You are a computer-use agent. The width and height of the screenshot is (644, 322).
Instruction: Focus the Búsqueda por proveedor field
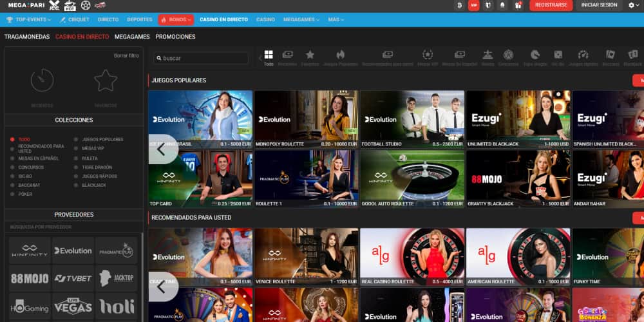(73, 227)
